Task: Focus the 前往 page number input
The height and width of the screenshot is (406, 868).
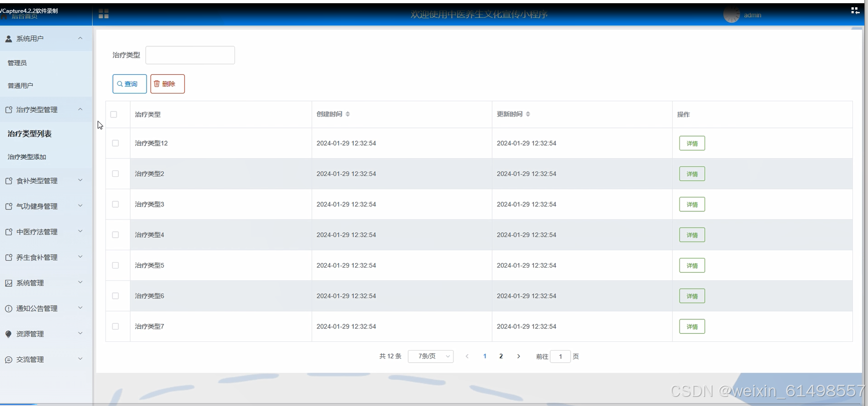Action: tap(561, 356)
